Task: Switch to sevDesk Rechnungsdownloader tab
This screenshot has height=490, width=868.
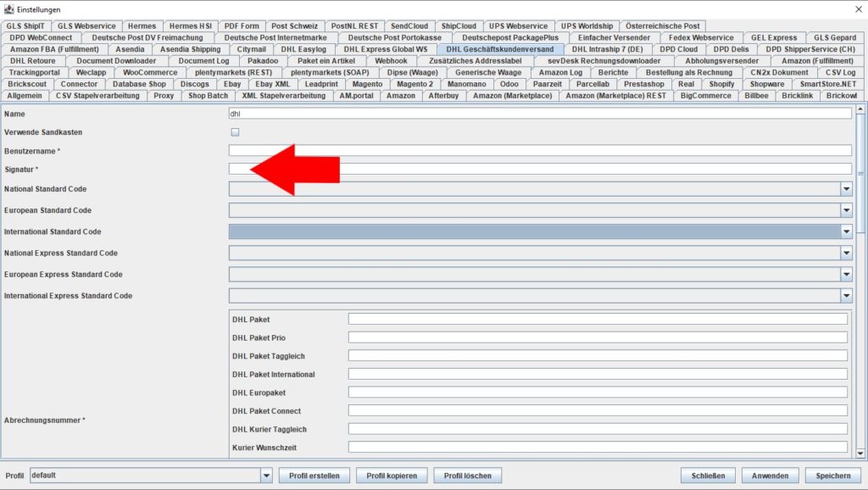Action: tap(604, 61)
